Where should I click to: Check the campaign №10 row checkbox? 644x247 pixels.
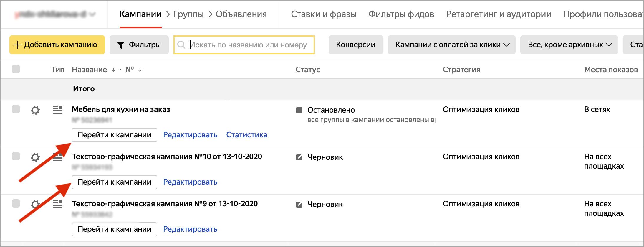point(16,156)
